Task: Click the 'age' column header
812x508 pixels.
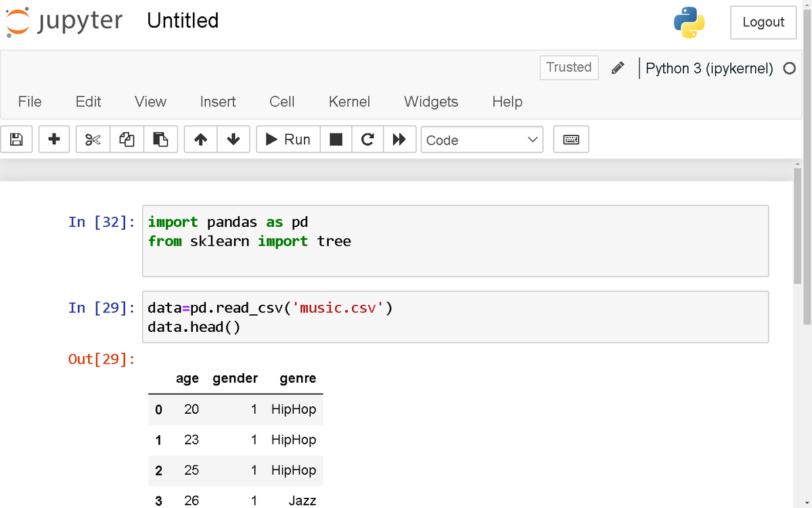Action: click(187, 379)
